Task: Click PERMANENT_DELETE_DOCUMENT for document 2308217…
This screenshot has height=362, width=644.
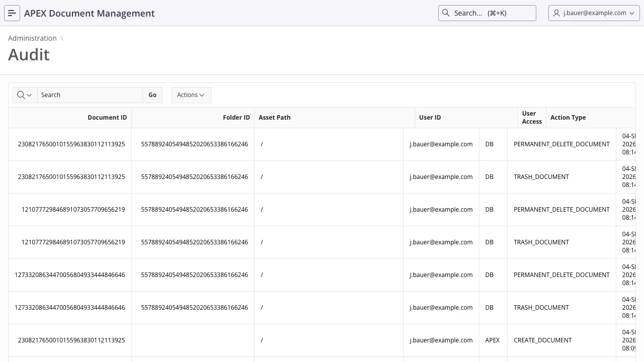Action: [x=561, y=144]
